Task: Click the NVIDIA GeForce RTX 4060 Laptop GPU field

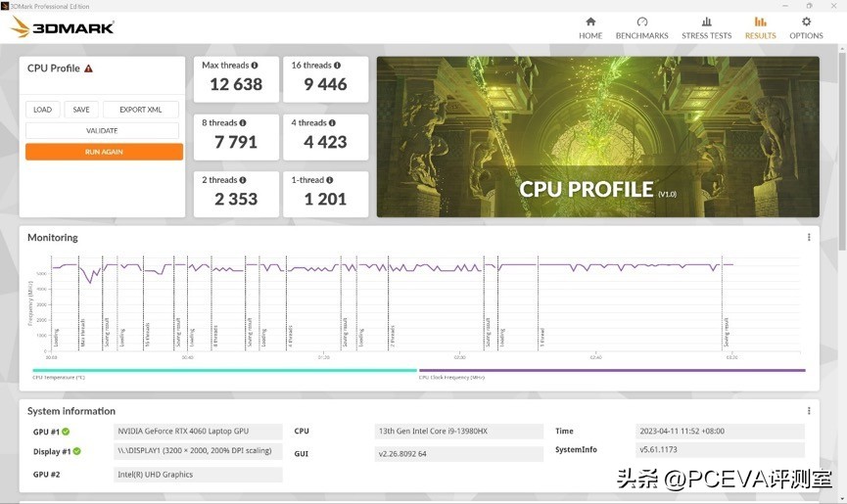Action: pyautogui.click(x=198, y=432)
